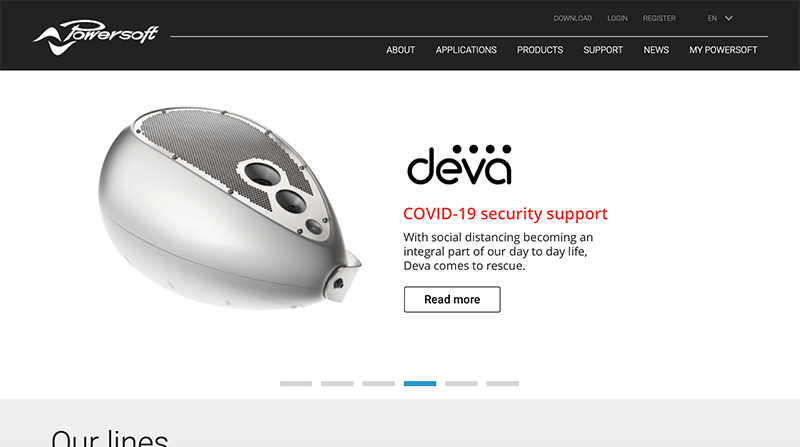Click the Deva speaker product image
Image resolution: width=800 pixels, height=447 pixels.
(x=230, y=208)
